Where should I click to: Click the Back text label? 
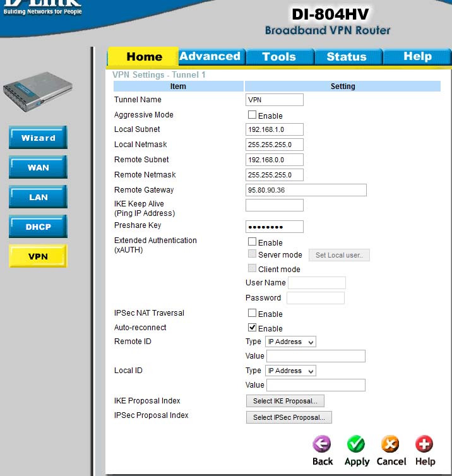point(323,461)
